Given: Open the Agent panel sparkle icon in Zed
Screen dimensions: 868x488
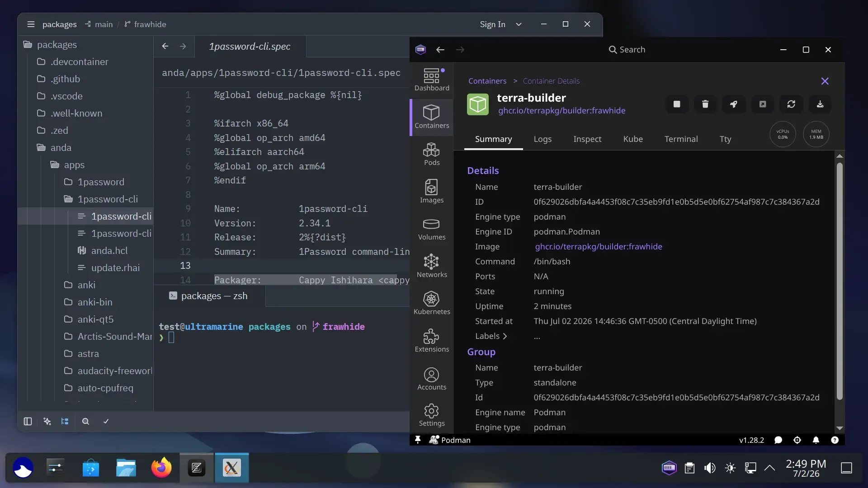Looking at the screenshot, I should [x=47, y=421].
